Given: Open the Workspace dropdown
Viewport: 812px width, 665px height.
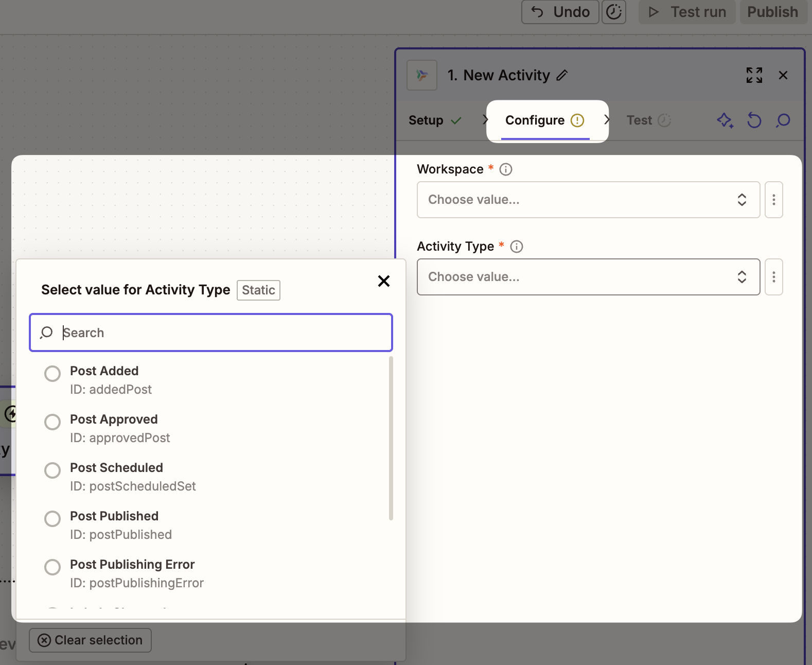Looking at the screenshot, I should coord(588,200).
